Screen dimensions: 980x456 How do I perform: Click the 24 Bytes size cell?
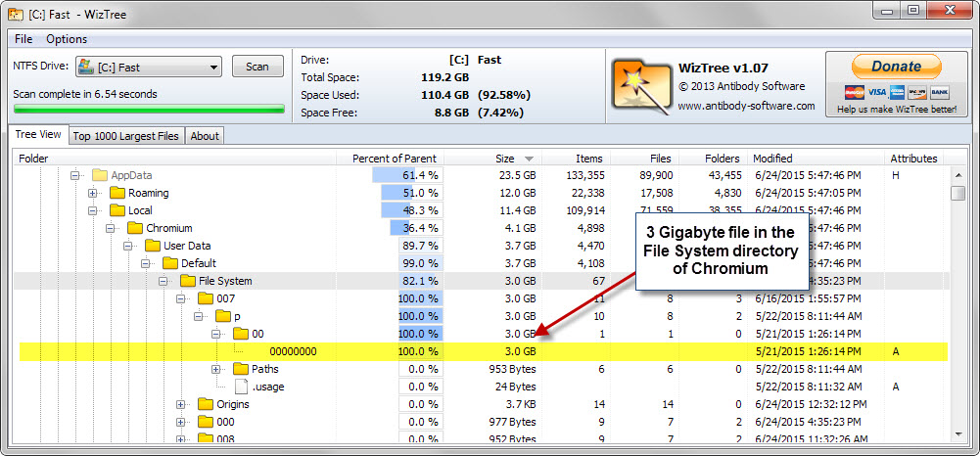515,387
